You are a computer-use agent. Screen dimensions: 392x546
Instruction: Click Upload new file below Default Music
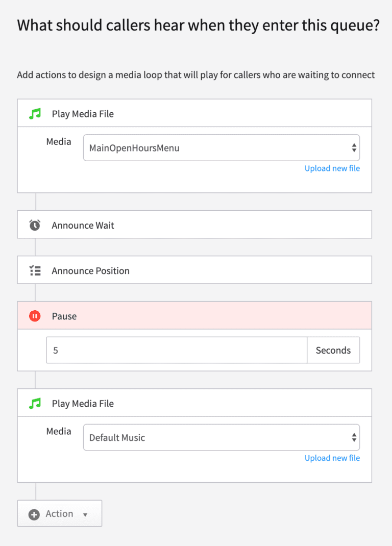tap(332, 458)
